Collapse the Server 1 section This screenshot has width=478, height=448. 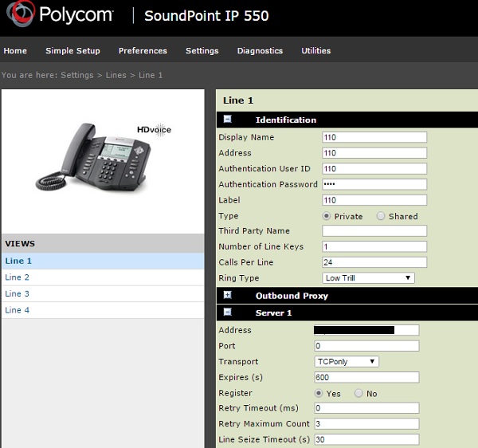click(227, 312)
